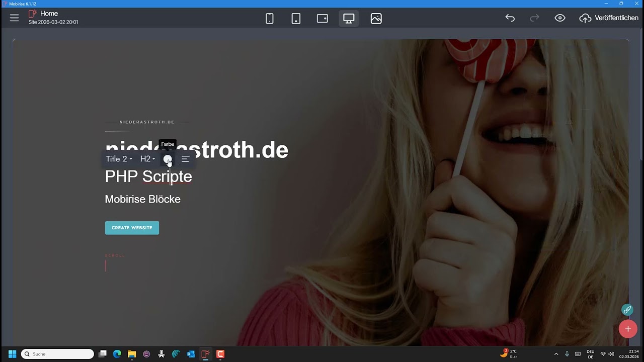Open the H2 heading tag dropdown
This screenshot has height=362, width=644.
[x=148, y=159]
